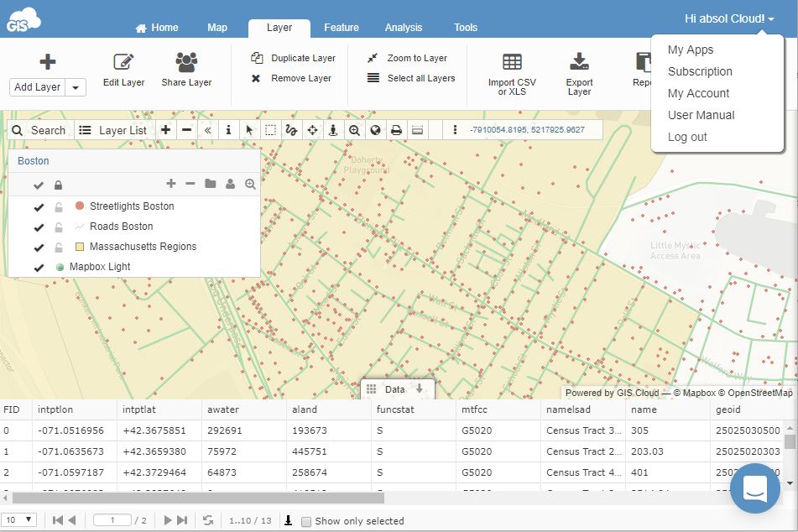This screenshot has height=532, width=798.
Task: Click the GIS Cloud logo
Action: point(23,20)
